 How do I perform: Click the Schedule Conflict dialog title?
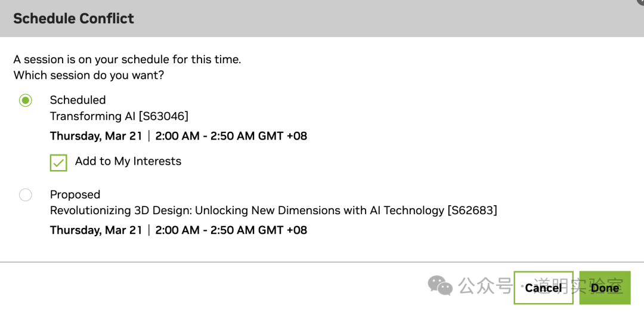coord(73,18)
